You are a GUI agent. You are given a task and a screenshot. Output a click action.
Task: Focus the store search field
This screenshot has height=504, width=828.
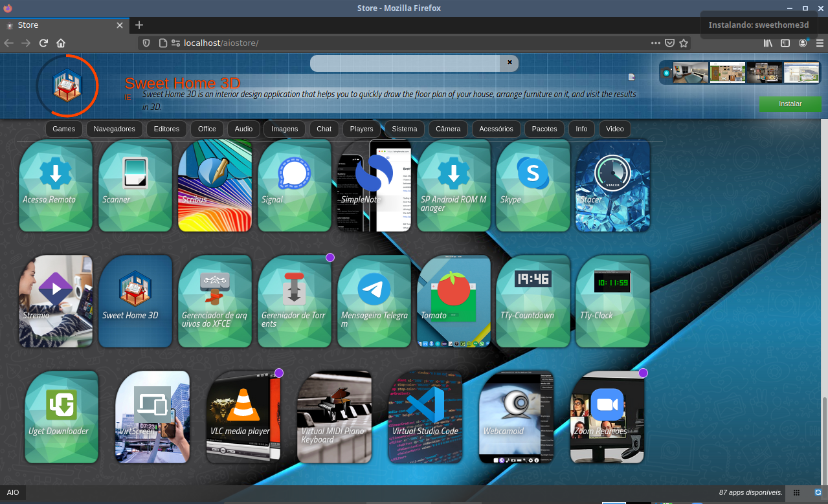(405, 63)
